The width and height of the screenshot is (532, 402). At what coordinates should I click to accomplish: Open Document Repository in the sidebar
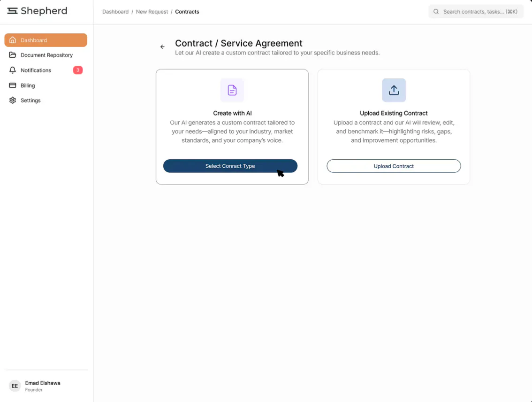(46, 55)
